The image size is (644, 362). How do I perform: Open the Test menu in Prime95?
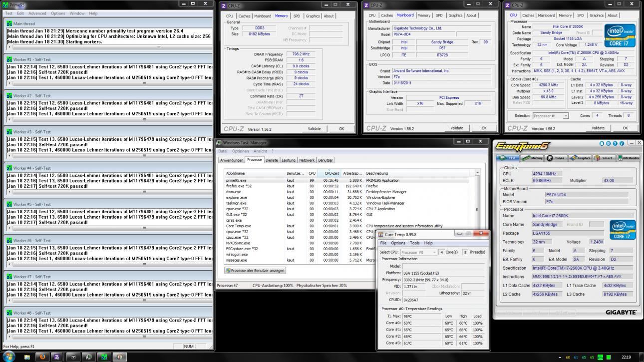pyautogui.click(x=8, y=13)
